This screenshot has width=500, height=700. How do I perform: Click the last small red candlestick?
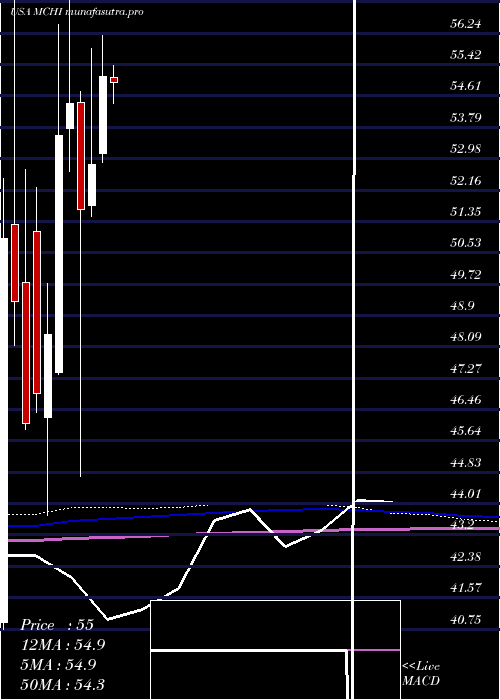click(114, 80)
